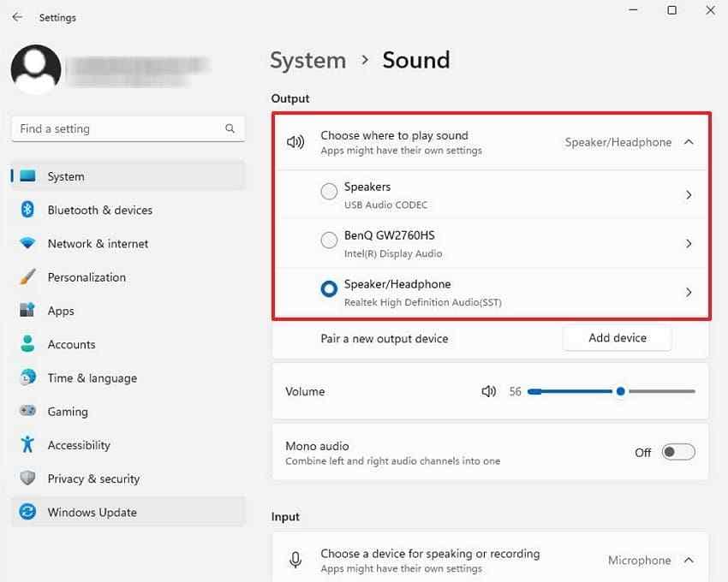728x582 pixels.
Task: Click Pair a new output device text
Action: point(384,338)
